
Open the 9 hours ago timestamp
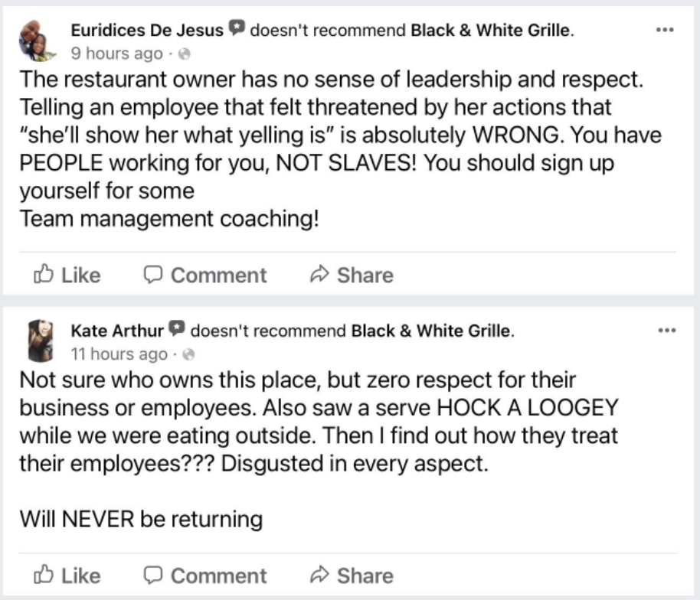[116, 54]
